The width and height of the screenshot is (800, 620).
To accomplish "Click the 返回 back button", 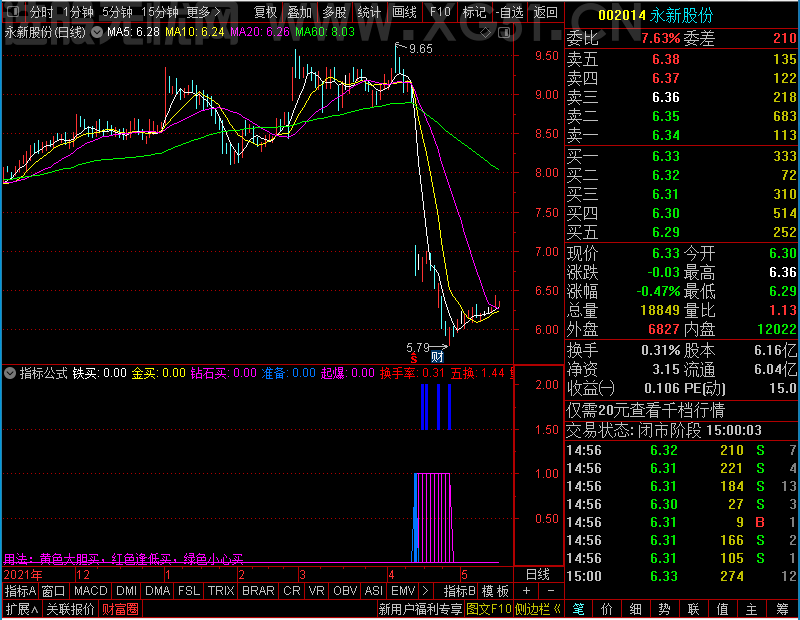I will click(545, 12).
